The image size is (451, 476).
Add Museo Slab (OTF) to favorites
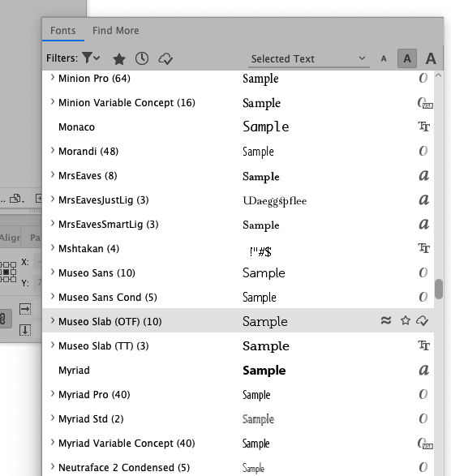[x=406, y=320]
